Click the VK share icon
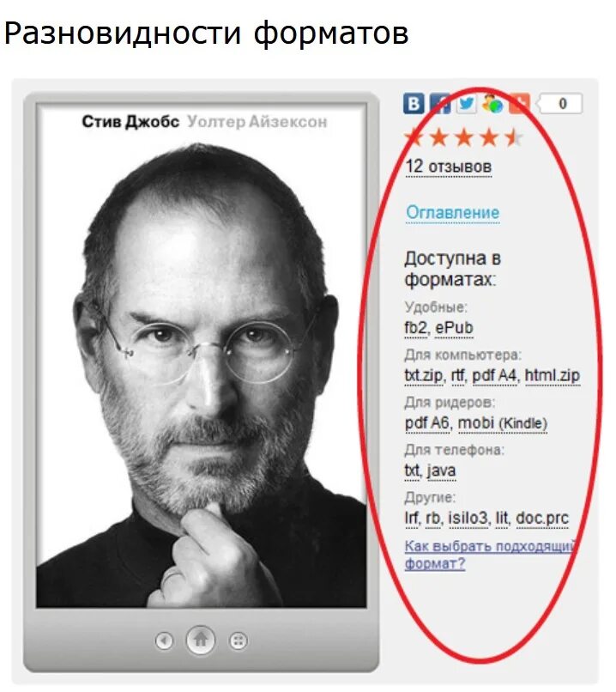Image resolution: width=616 pixels, height=692 pixels. [414, 104]
